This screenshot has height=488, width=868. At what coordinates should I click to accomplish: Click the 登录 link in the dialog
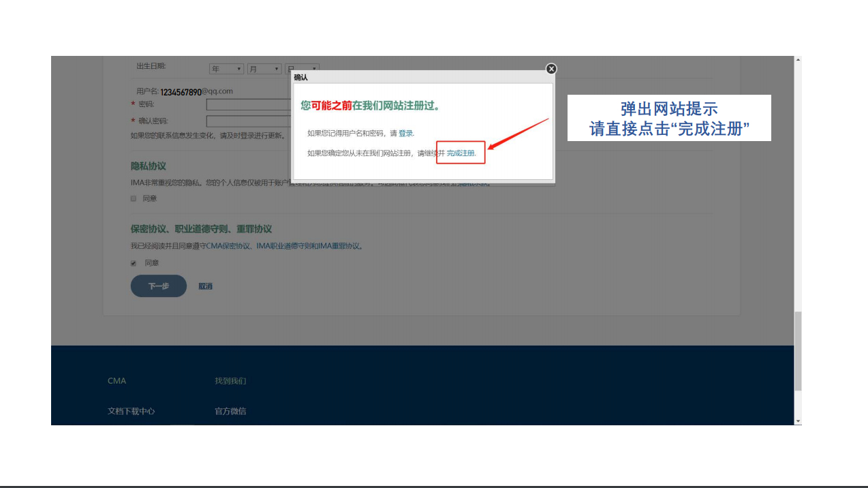[405, 134]
